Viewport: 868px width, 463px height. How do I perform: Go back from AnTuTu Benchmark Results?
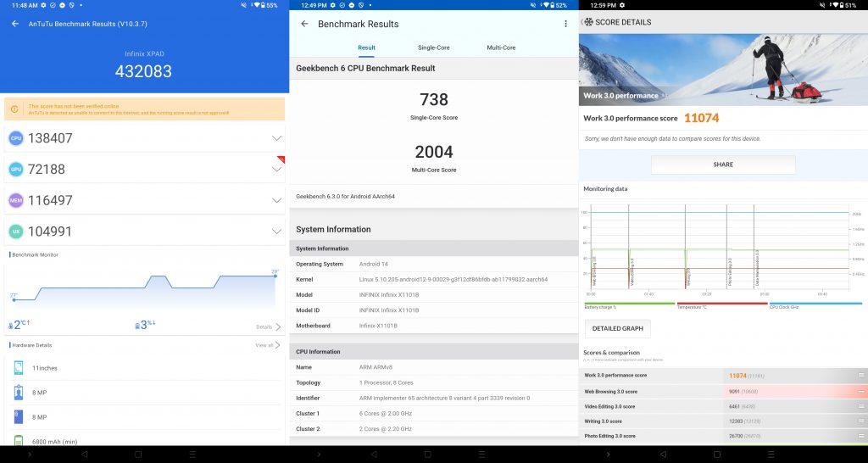coord(15,24)
